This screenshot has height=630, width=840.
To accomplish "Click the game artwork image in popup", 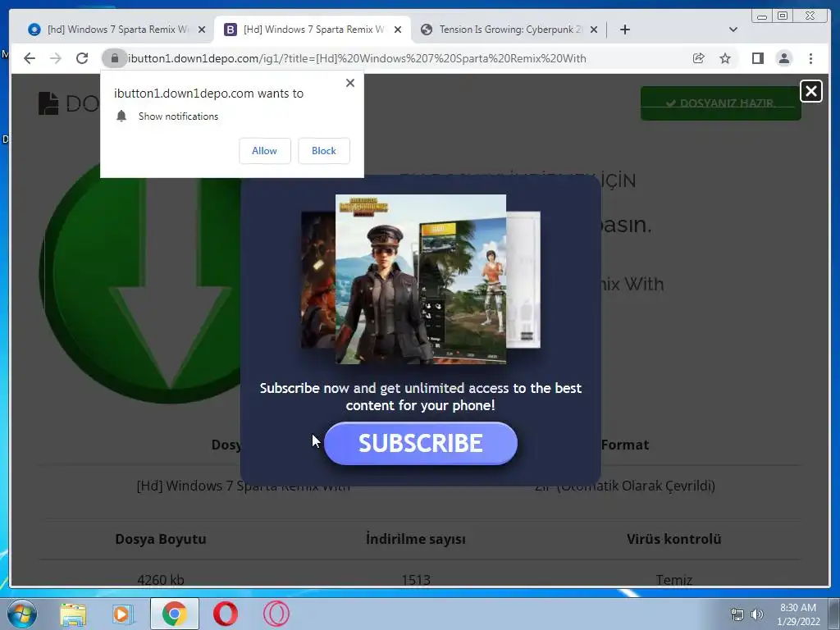I will pos(421,279).
